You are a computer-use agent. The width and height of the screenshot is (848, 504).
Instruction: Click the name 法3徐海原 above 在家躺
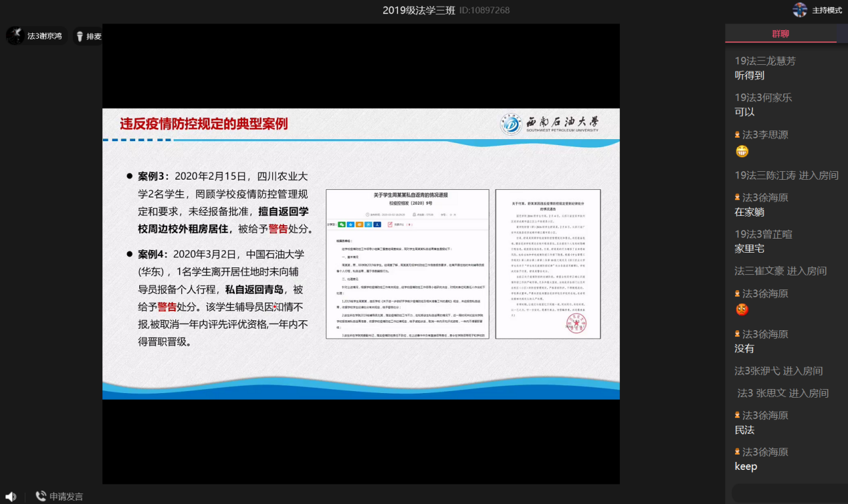coord(765,197)
